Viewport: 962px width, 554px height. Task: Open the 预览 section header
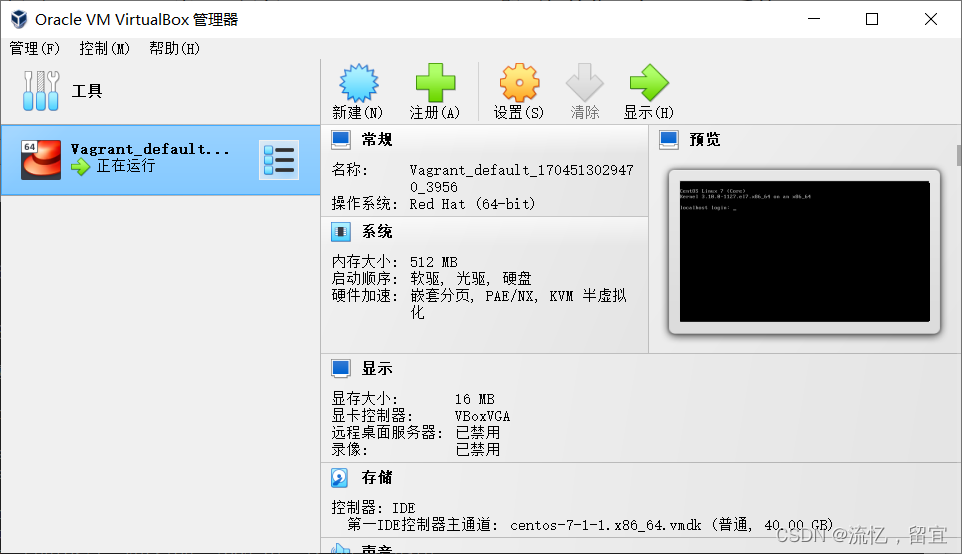[705, 140]
